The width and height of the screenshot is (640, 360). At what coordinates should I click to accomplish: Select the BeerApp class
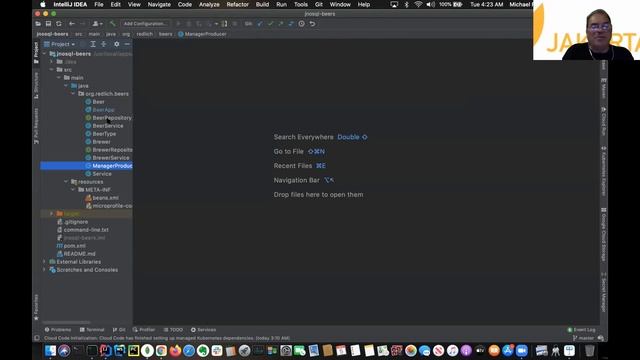103,110
